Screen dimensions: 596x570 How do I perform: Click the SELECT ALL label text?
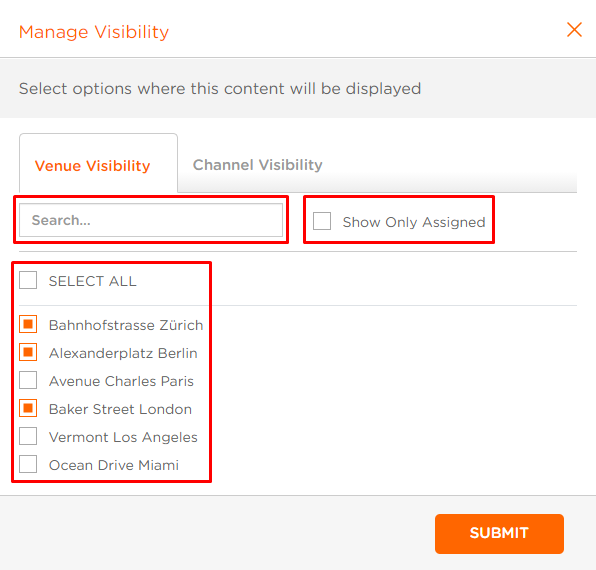92,281
